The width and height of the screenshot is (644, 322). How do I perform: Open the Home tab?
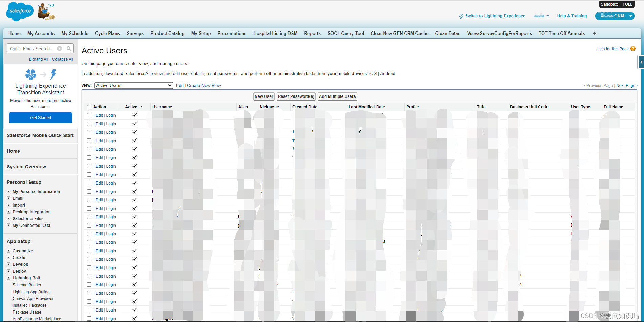tap(15, 33)
